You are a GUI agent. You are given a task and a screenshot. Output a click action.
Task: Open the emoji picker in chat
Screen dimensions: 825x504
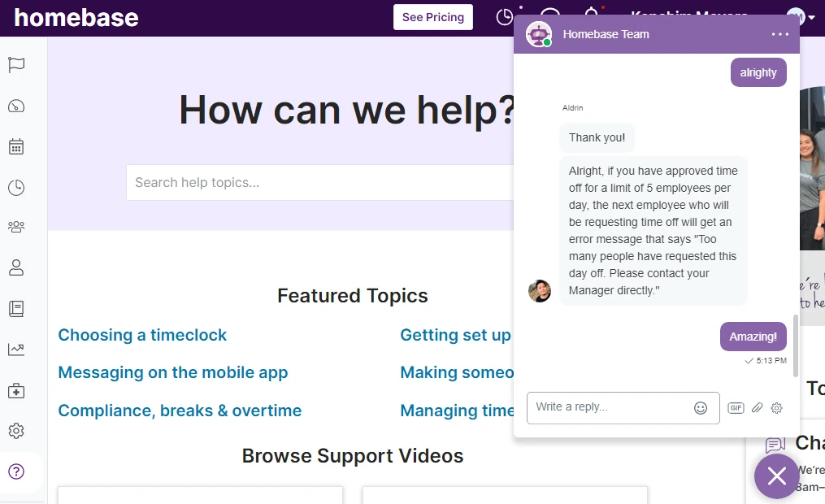(x=701, y=408)
